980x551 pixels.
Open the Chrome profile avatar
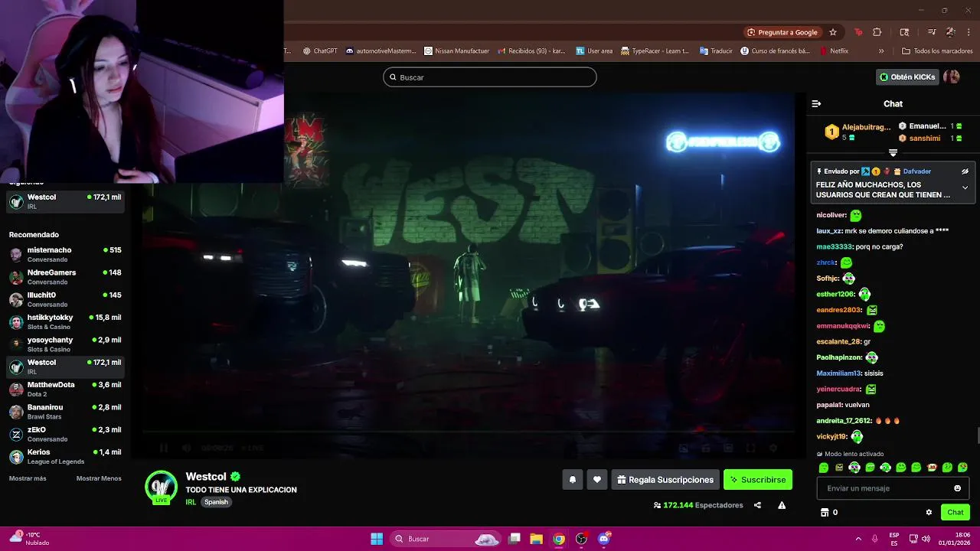pos(950,32)
